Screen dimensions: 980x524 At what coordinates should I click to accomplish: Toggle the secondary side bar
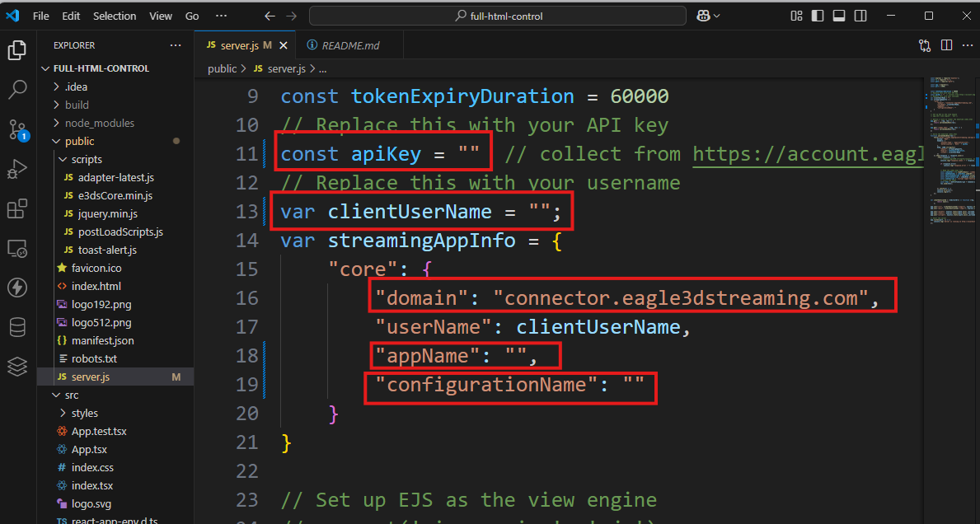tap(860, 16)
